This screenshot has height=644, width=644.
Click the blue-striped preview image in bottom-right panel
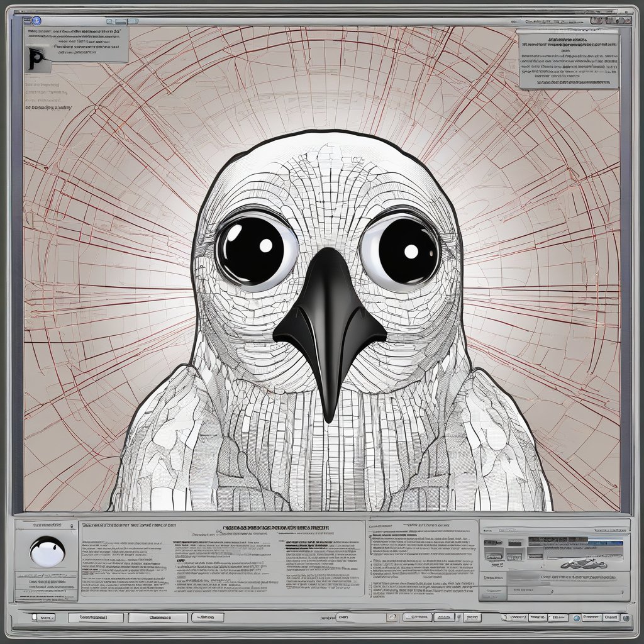(575, 549)
